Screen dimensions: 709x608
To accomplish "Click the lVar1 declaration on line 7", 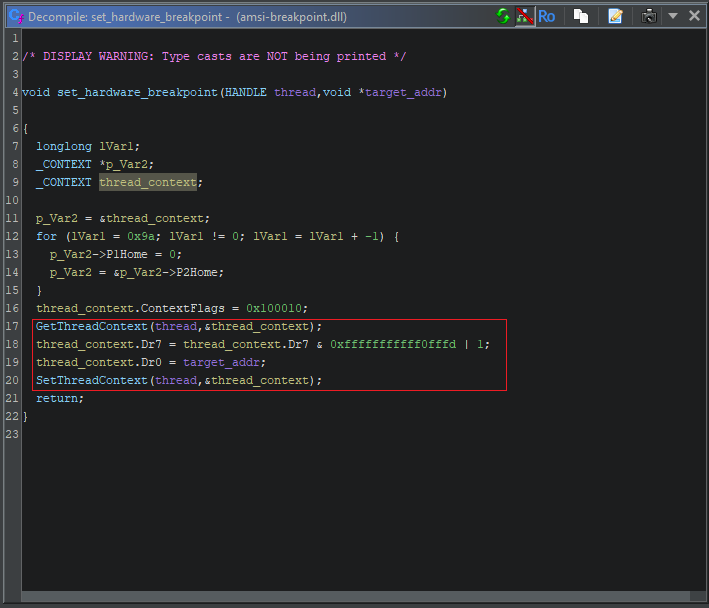I will [116, 146].
